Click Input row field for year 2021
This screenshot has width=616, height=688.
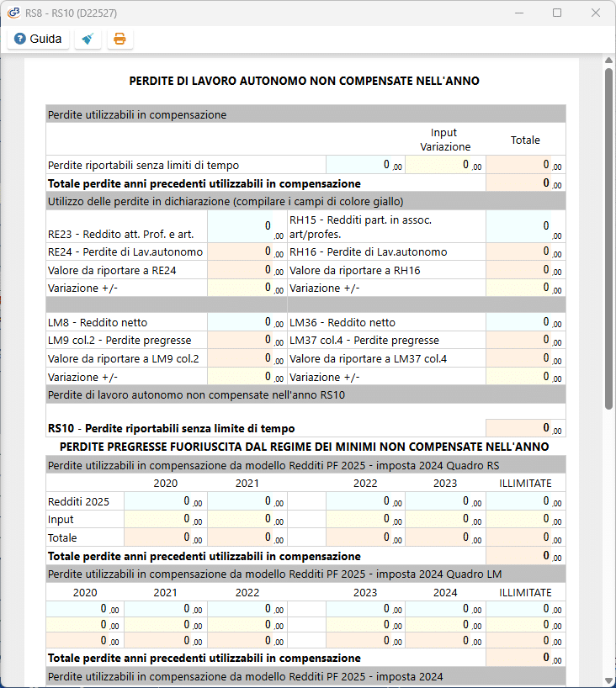click(x=247, y=520)
